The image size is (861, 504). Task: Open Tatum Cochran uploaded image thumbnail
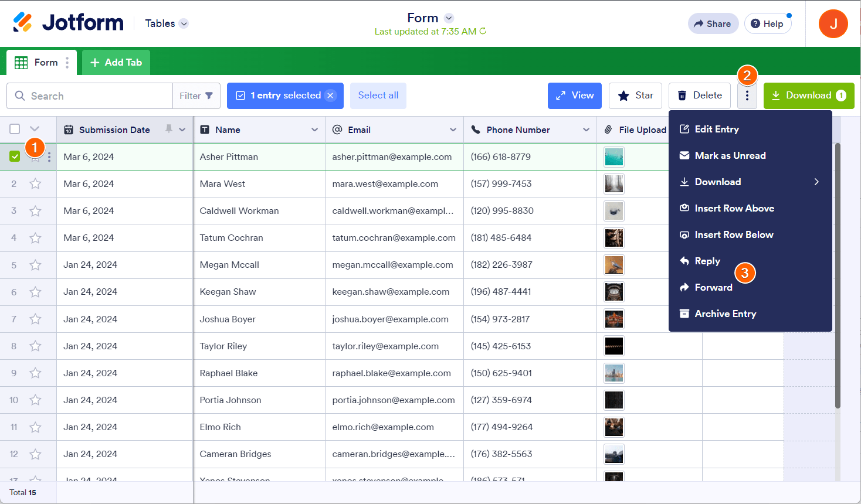tap(614, 238)
